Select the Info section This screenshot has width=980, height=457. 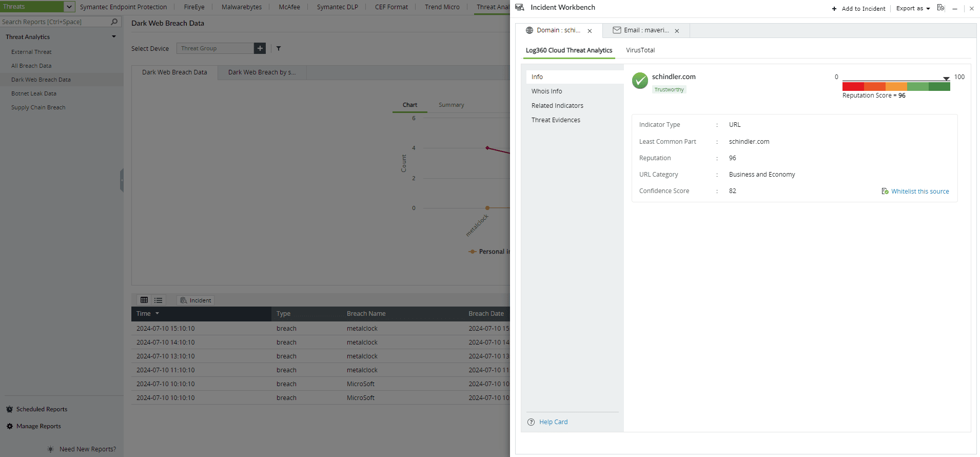[x=575, y=77]
